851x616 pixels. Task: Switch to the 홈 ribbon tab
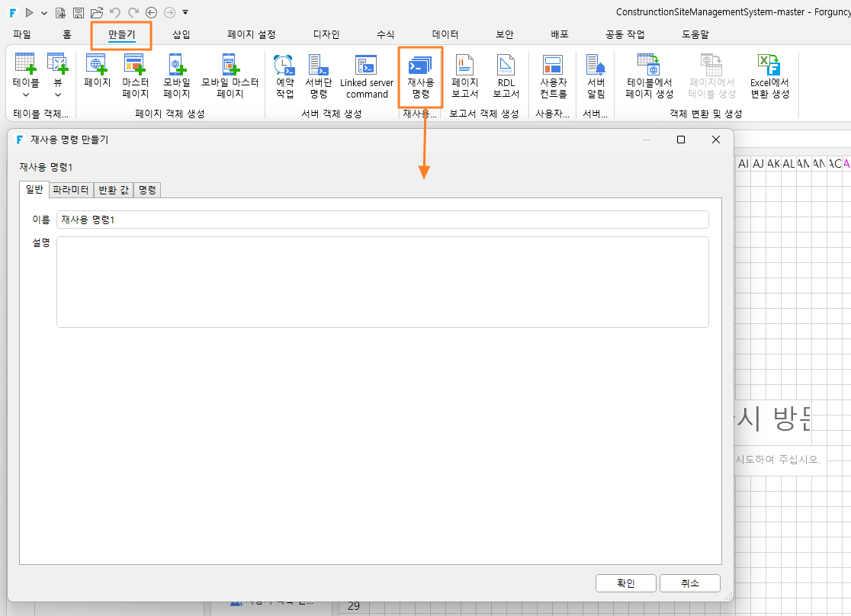pos(67,34)
